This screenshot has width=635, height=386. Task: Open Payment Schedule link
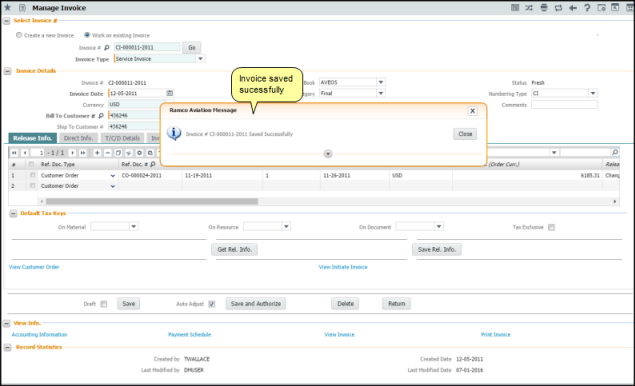pos(190,335)
